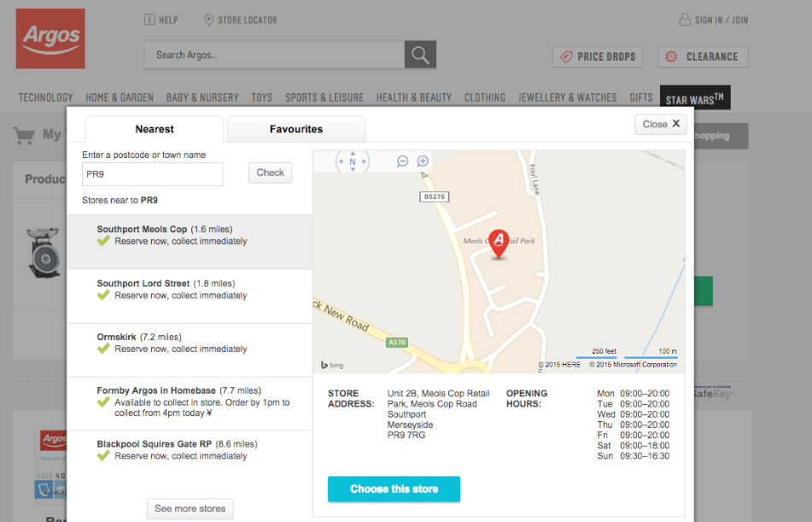Switch to the Favourites tab
Viewport: 812px width, 522px height.
click(296, 129)
